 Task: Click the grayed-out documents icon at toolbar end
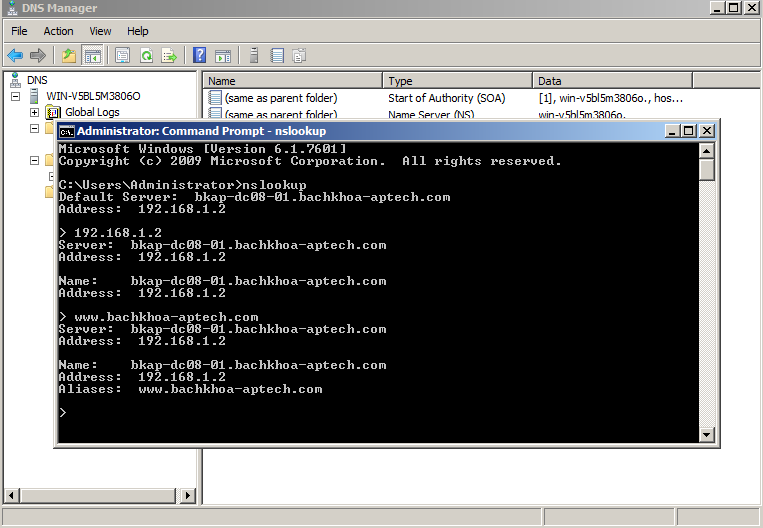299,55
